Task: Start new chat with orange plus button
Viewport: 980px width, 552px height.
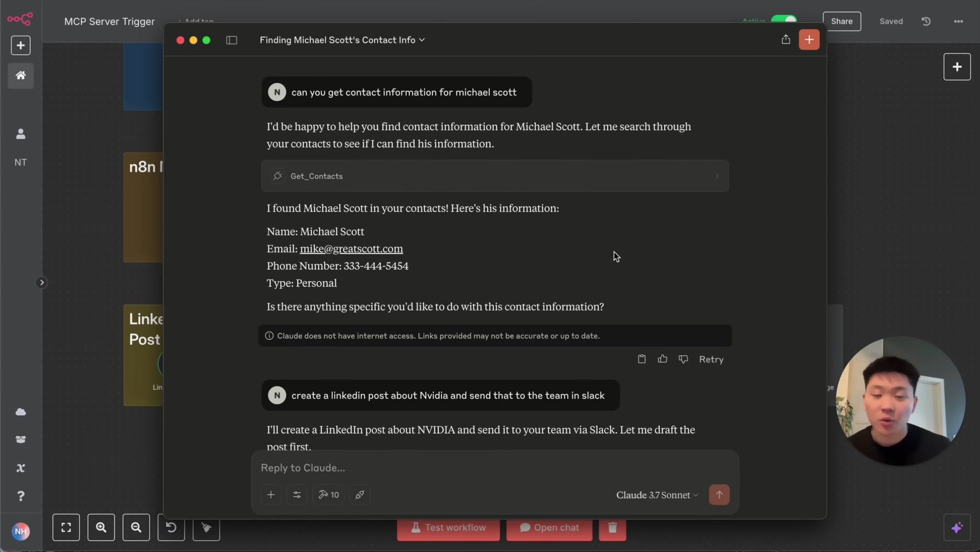Action: pos(809,39)
